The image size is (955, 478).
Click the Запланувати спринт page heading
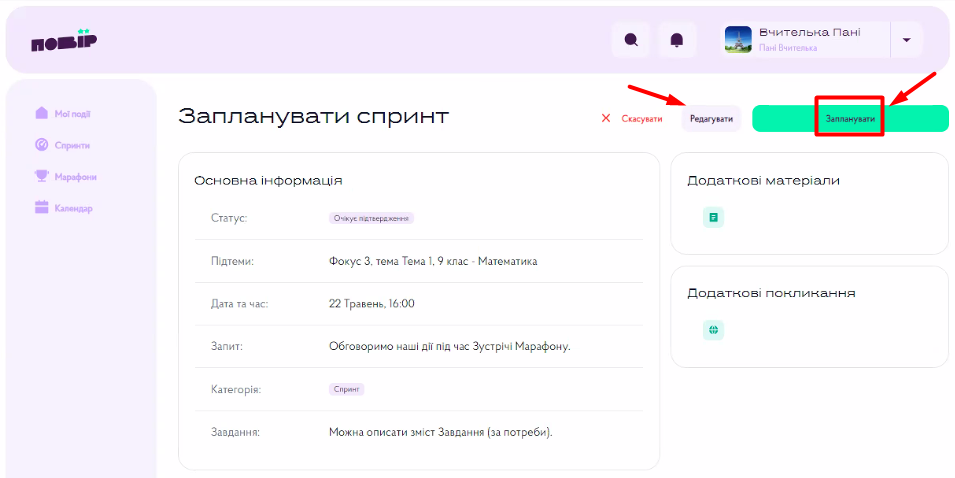click(x=314, y=116)
